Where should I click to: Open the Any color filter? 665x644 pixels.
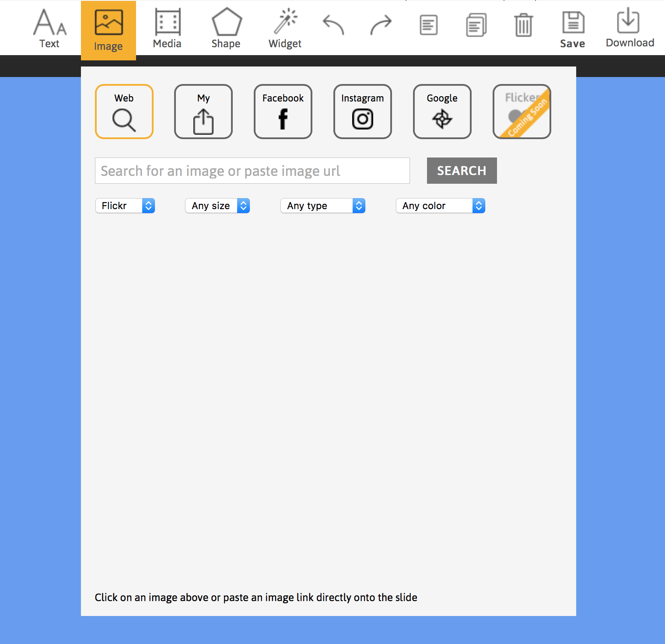440,206
